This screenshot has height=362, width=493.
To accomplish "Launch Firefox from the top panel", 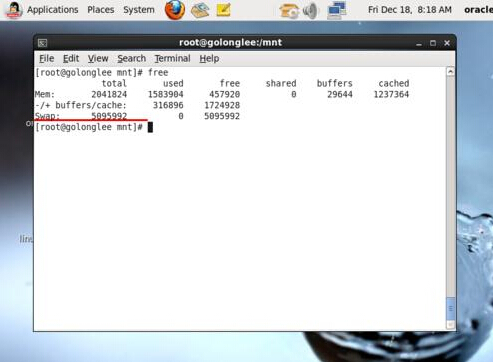I will point(175,10).
